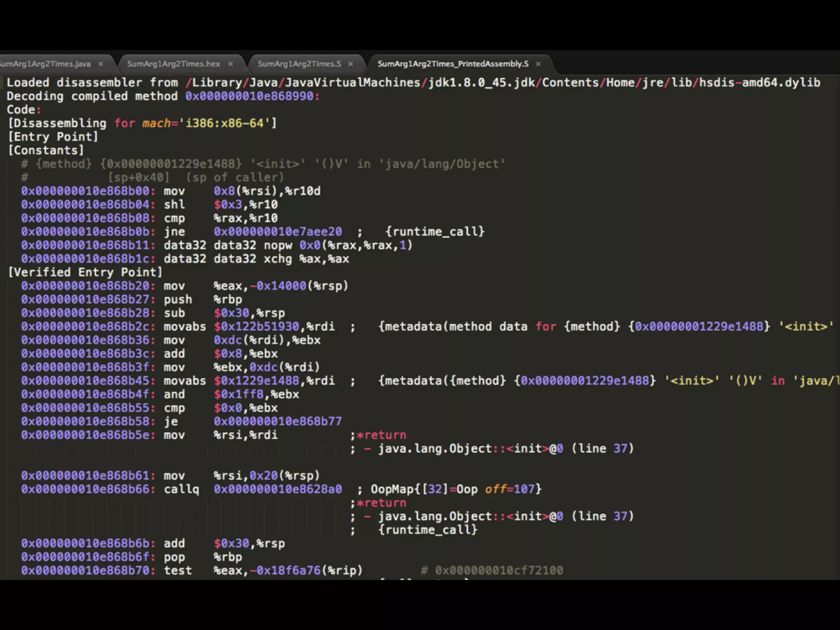Screen dimensions: 840x630
Task: Select the SumArg1Arg2Times.S tab
Action: [x=299, y=64]
